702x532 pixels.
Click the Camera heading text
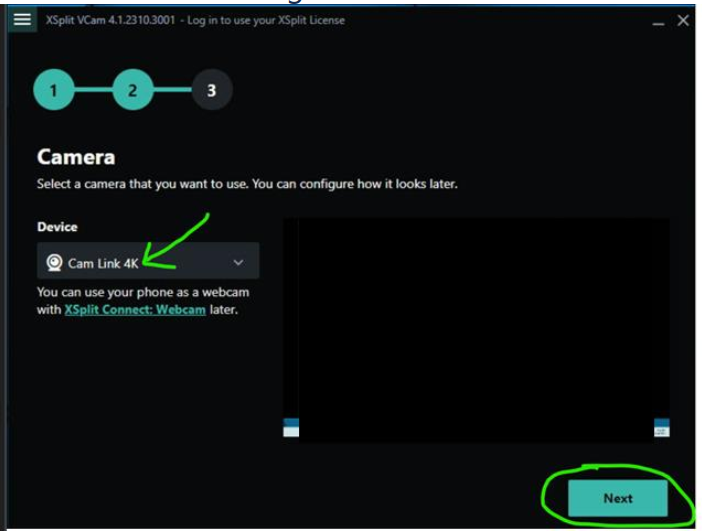[76, 157]
